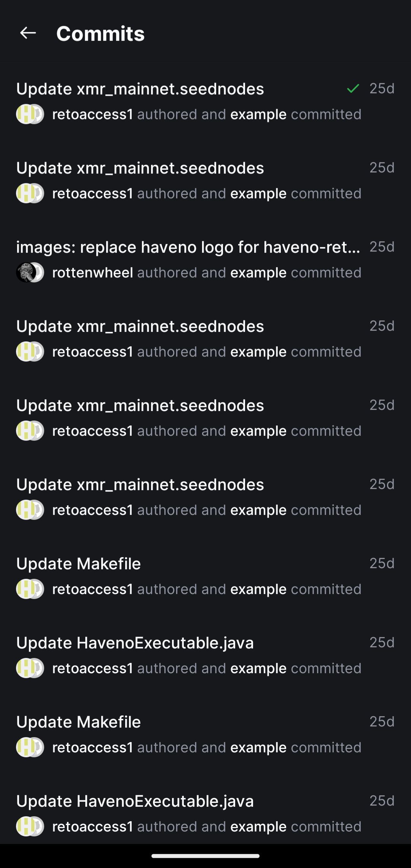
Task: Open the last Update Makefile commit title
Action: click(78, 722)
